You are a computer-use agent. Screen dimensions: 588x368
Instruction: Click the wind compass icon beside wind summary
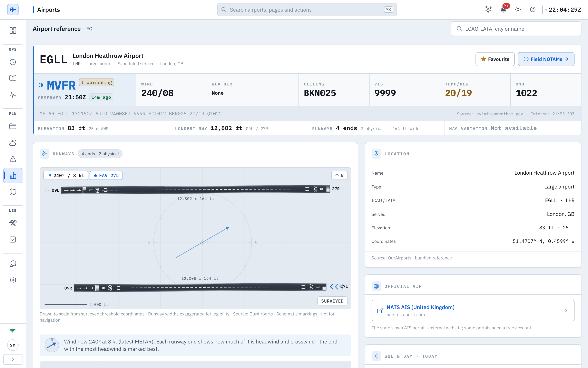[x=52, y=345]
